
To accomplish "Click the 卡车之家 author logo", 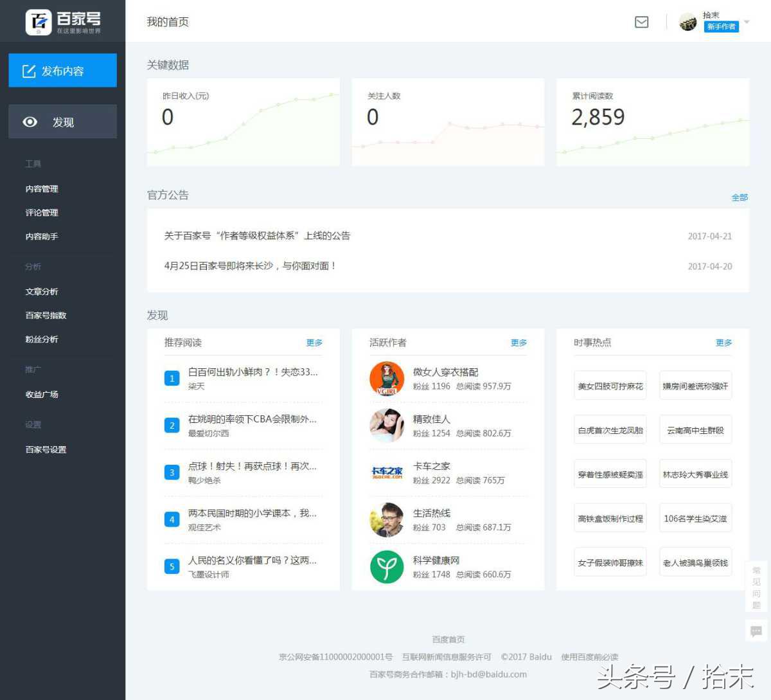I will (x=387, y=472).
